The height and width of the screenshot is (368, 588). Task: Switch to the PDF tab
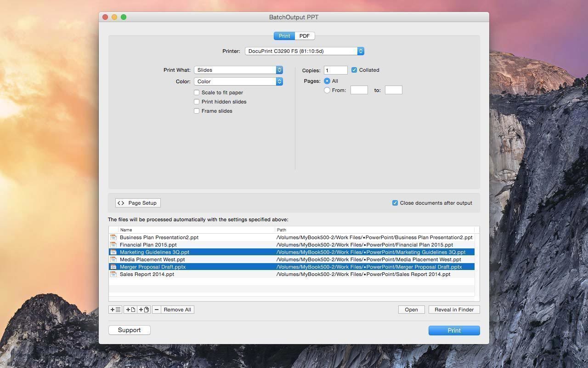click(x=305, y=36)
